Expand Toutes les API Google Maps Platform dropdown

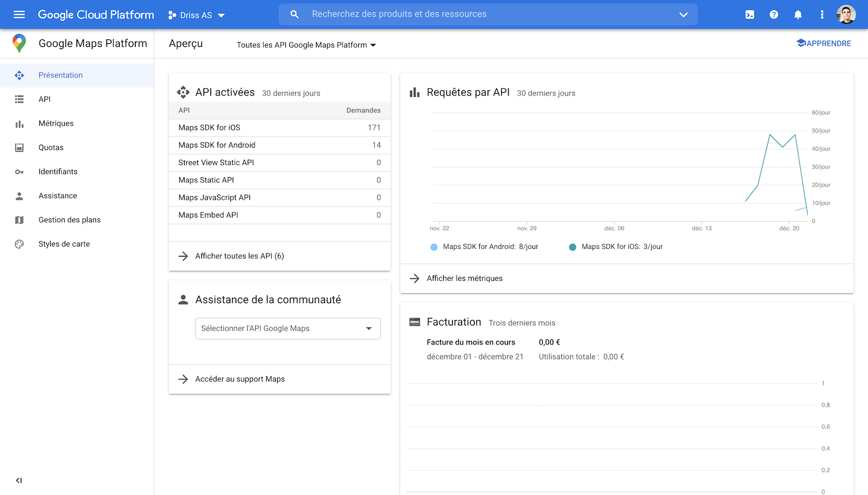(x=306, y=44)
